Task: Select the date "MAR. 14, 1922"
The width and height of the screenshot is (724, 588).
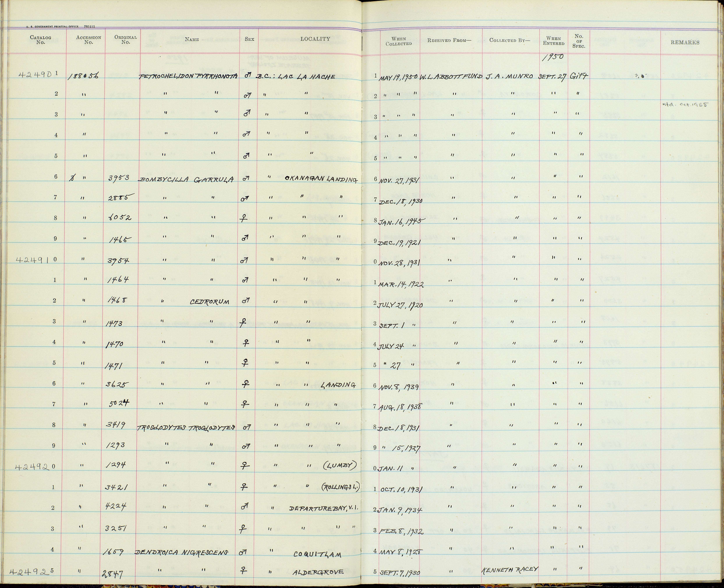Action: (401, 284)
